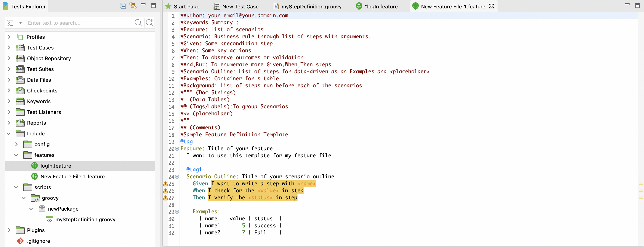Viewport: 644px width, 247px height.
Task: Select New Feature File 1.feature in the tree
Action: click(73, 176)
